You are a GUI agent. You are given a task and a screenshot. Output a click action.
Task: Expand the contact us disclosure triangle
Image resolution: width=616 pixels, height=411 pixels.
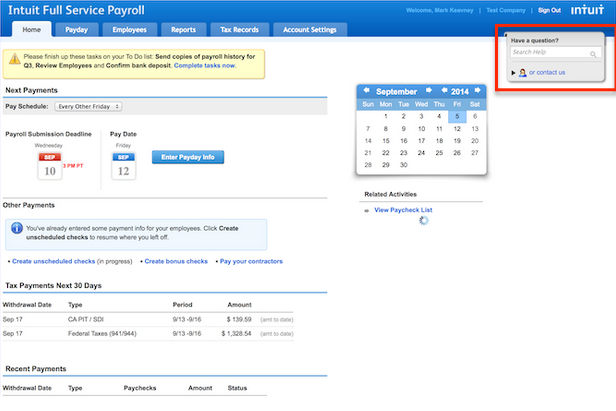click(513, 72)
